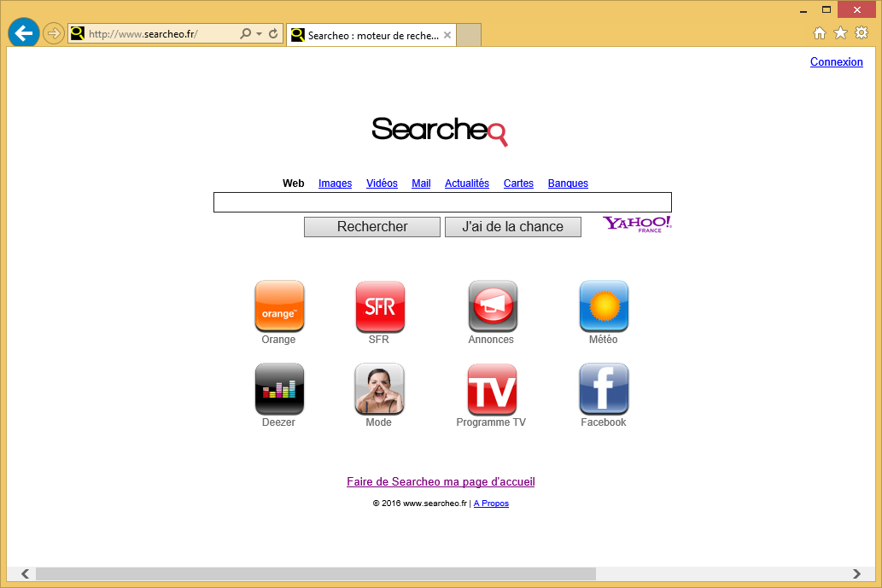The image size is (882, 588).
Task: Click the Météo sun icon
Action: (x=604, y=306)
